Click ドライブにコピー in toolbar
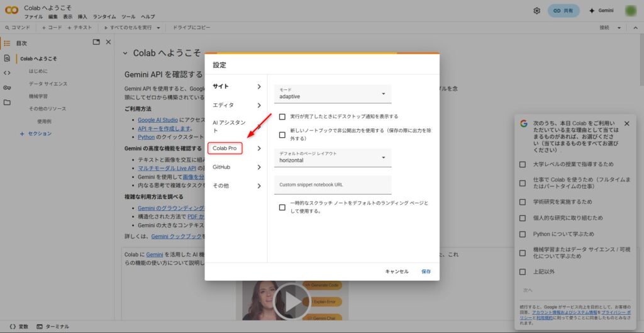 pos(191,28)
